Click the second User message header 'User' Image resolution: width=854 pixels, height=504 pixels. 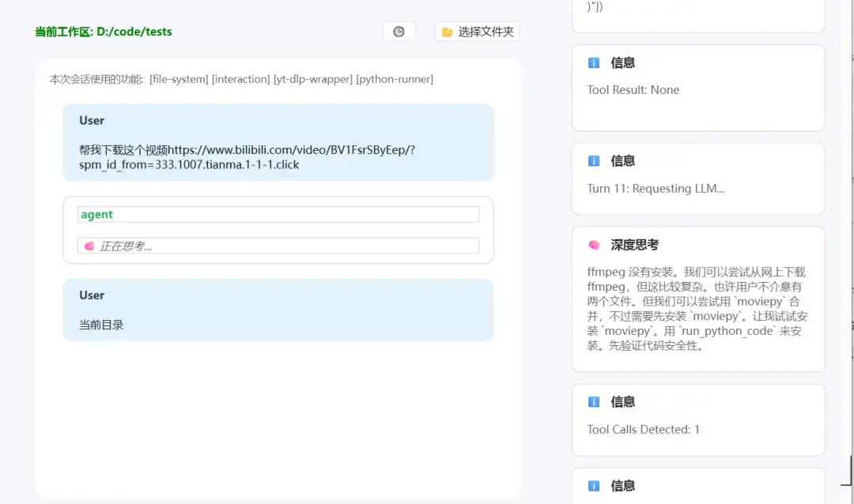pyautogui.click(x=92, y=295)
